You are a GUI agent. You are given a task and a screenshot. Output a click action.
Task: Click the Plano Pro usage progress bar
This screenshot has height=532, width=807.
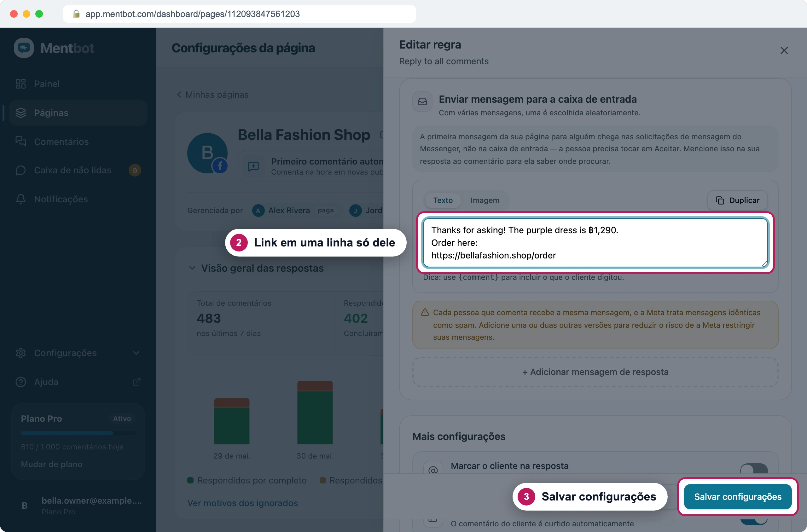78,433
